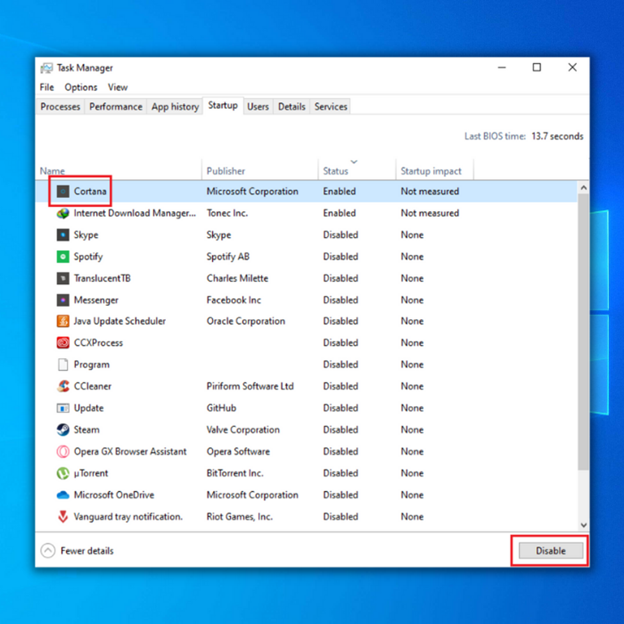Click the GitHub Update icon
Image resolution: width=624 pixels, height=624 pixels.
coord(62,408)
